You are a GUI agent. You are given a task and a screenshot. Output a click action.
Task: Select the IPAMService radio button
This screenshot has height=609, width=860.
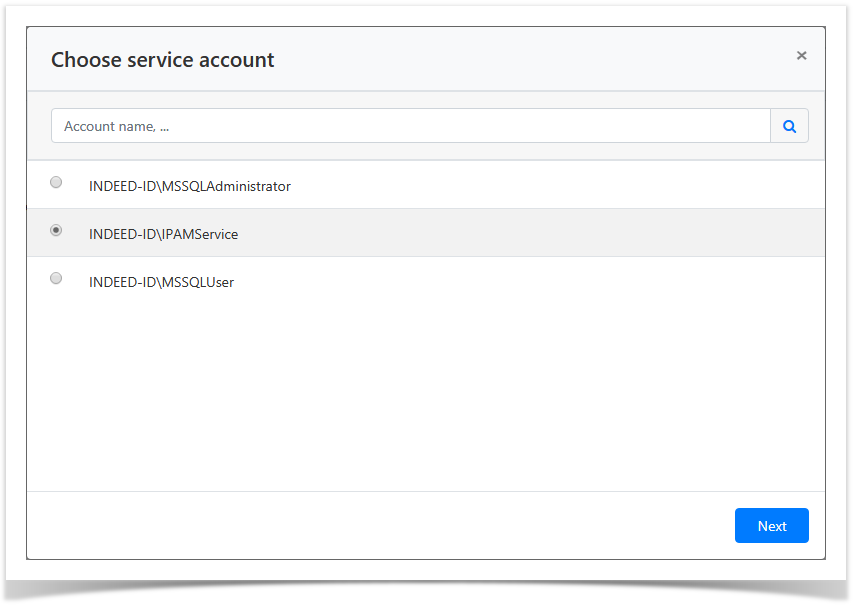(56, 230)
